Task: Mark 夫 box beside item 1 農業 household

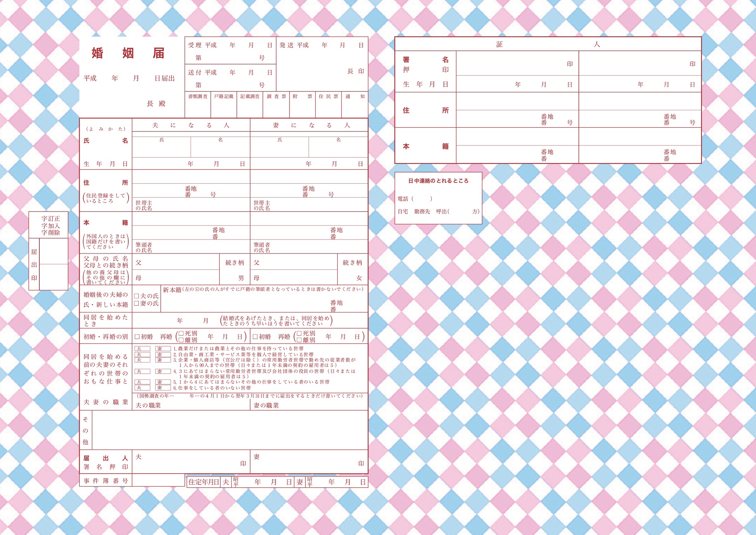Action: pos(142,349)
